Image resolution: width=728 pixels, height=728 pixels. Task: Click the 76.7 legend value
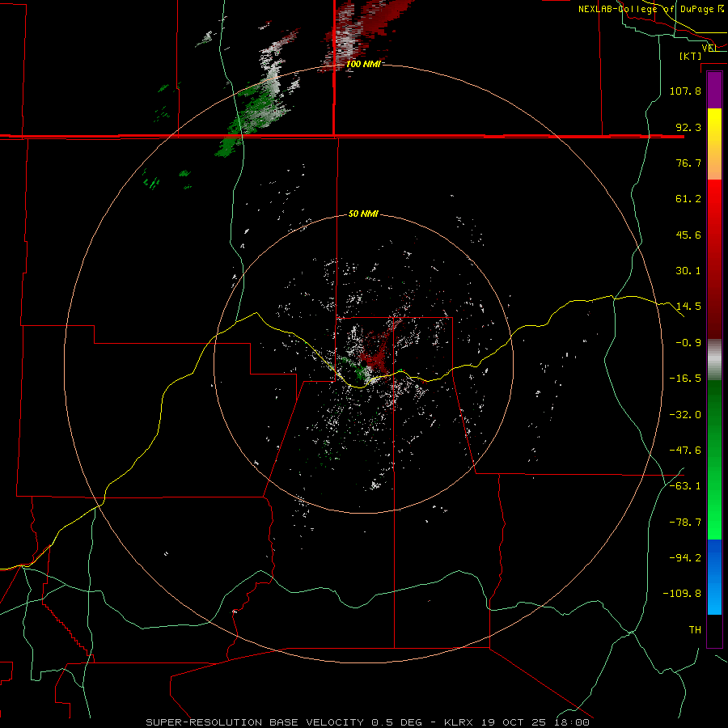(x=688, y=163)
